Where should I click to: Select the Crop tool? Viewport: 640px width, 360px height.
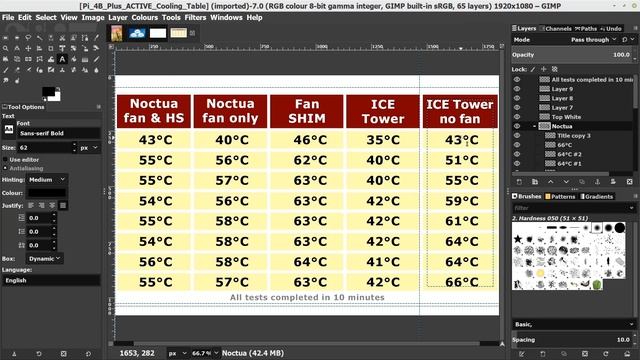point(51,49)
